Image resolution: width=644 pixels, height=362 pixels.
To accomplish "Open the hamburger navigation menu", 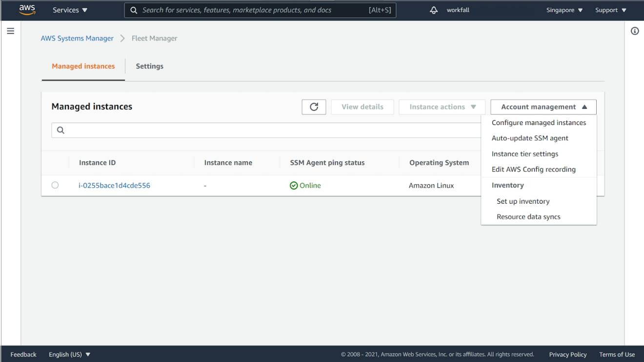I will (10, 31).
